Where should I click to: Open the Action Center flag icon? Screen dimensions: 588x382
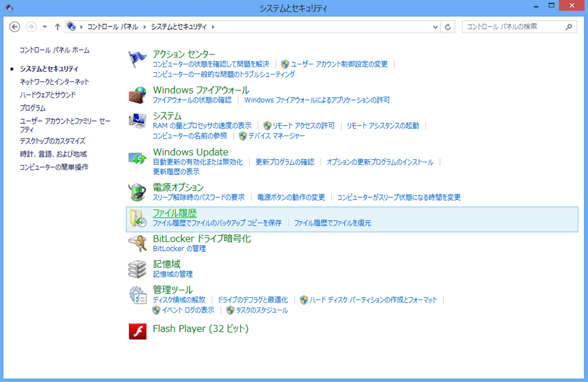[137, 59]
